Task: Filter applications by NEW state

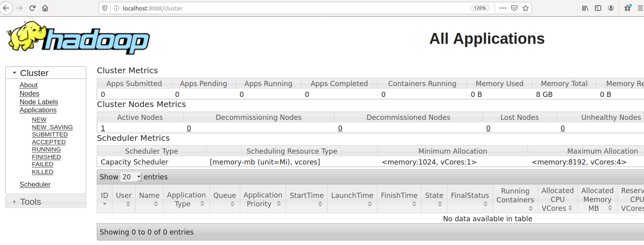Action: tap(39, 119)
